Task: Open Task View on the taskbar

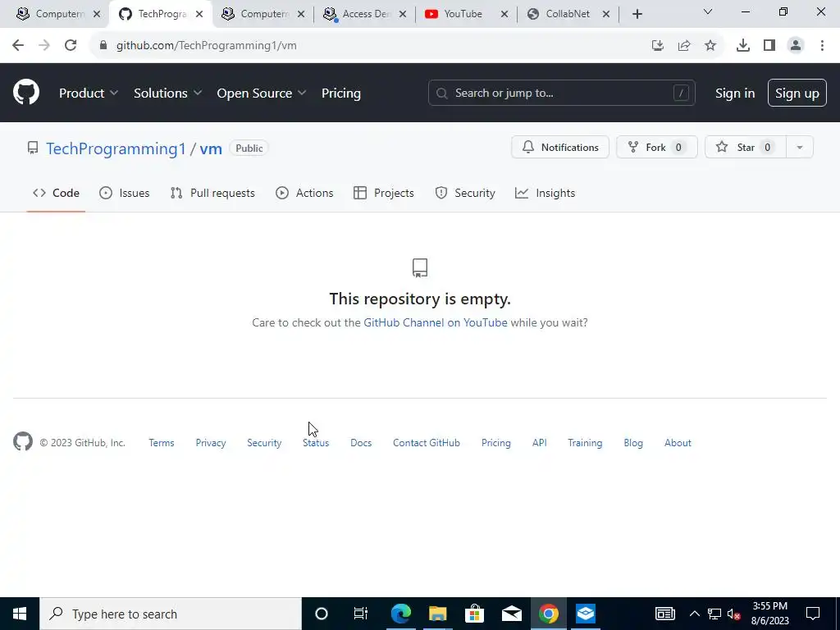Action: tap(361, 614)
